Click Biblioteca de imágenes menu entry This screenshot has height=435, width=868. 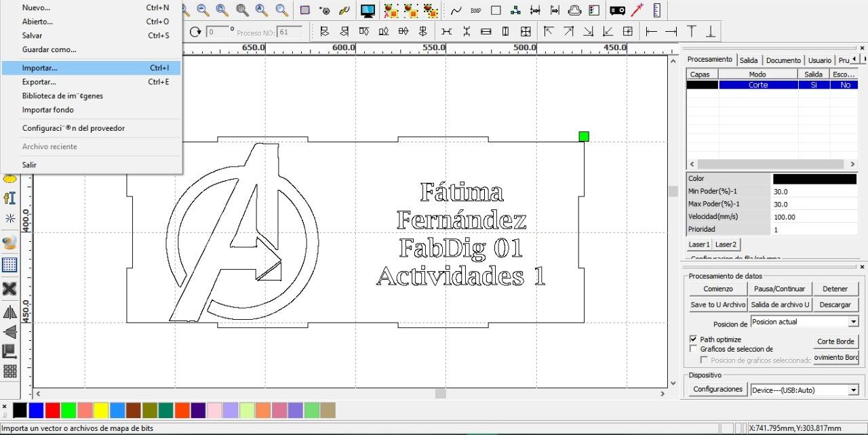[91, 96]
